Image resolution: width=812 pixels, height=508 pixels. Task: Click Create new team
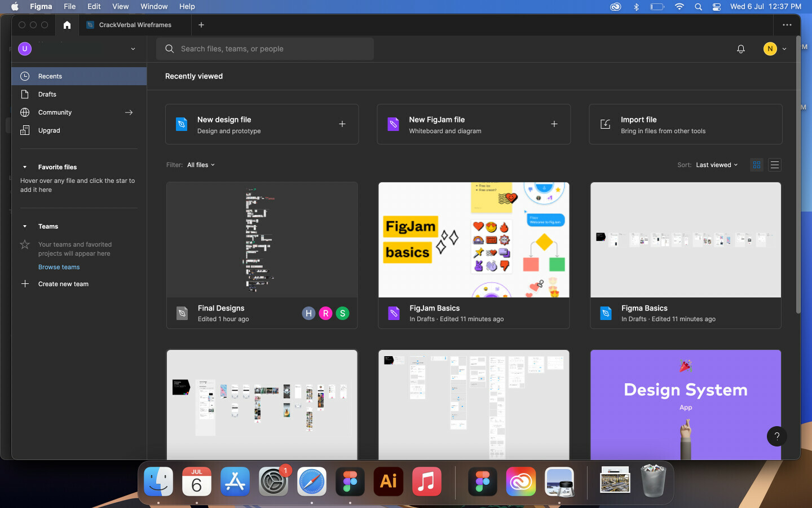(x=63, y=284)
